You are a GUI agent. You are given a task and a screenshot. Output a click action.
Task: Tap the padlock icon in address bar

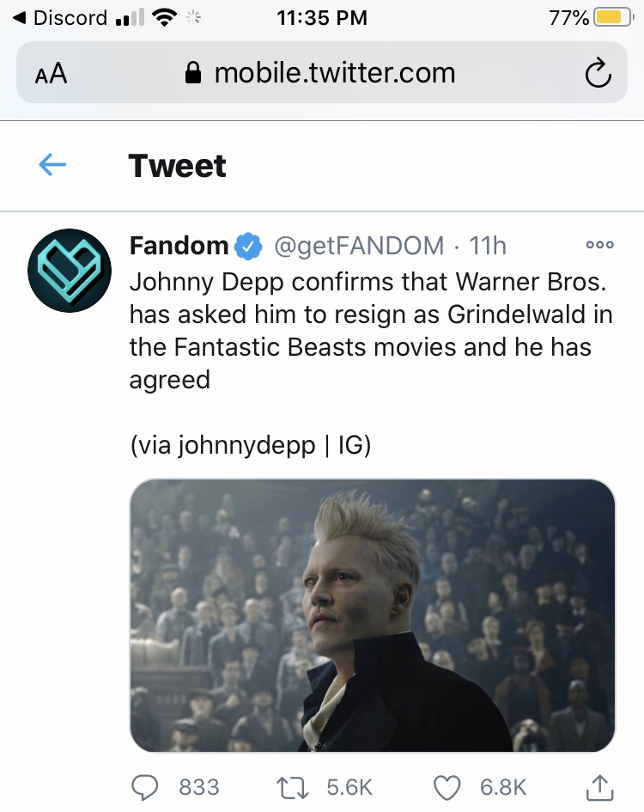click(193, 73)
